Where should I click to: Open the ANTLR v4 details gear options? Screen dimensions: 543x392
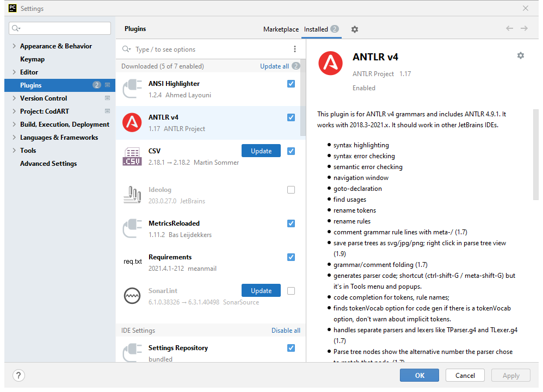tap(521, 55)
